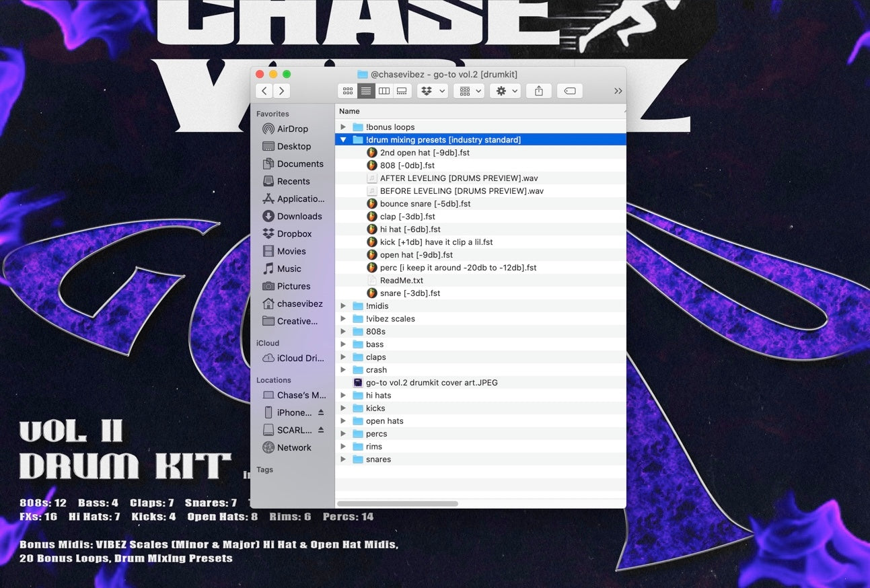This screenshot has width=870, height=588.
Task: Select the iPhone device in the sidebar
Action: click(x=287, y=412)
